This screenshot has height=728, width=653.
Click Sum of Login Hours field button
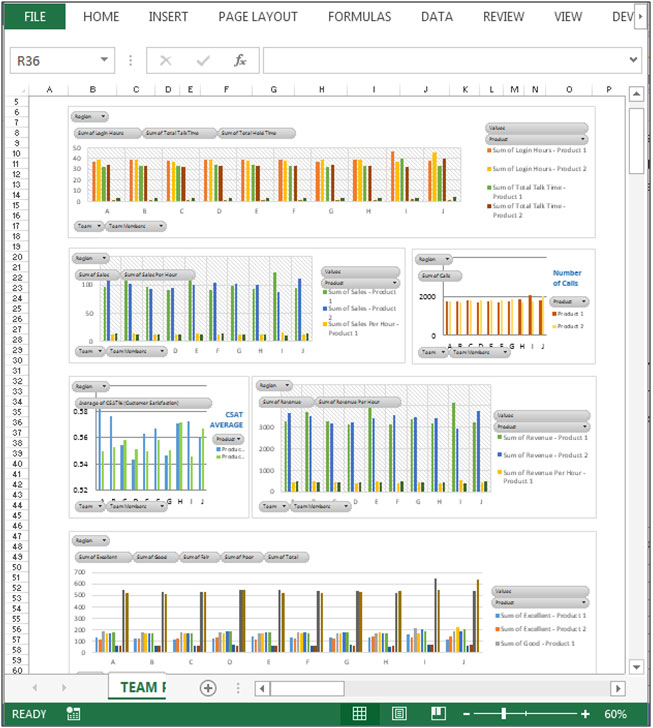tap(107, 133)
